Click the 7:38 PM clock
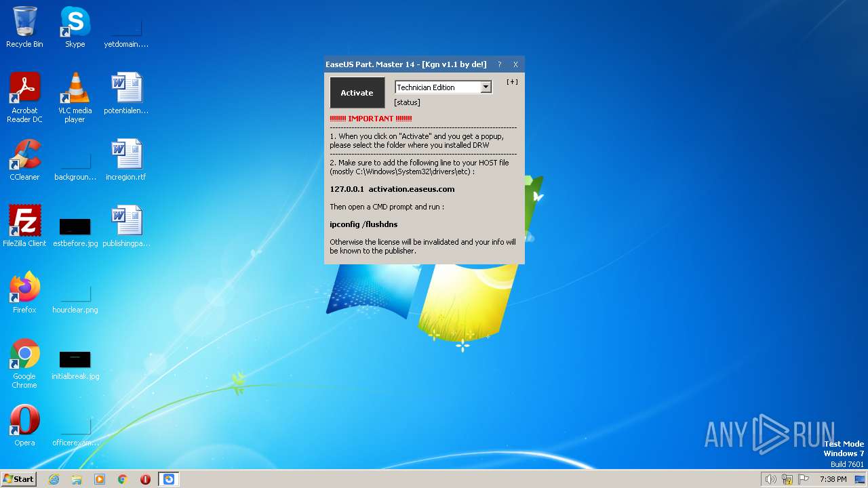This screenshot has width=868, height=488. [x=833, y=479]
